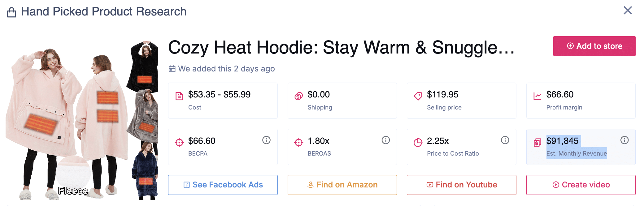
Task: Click the BEROAS target icon
Action: (x=299, y=142)
